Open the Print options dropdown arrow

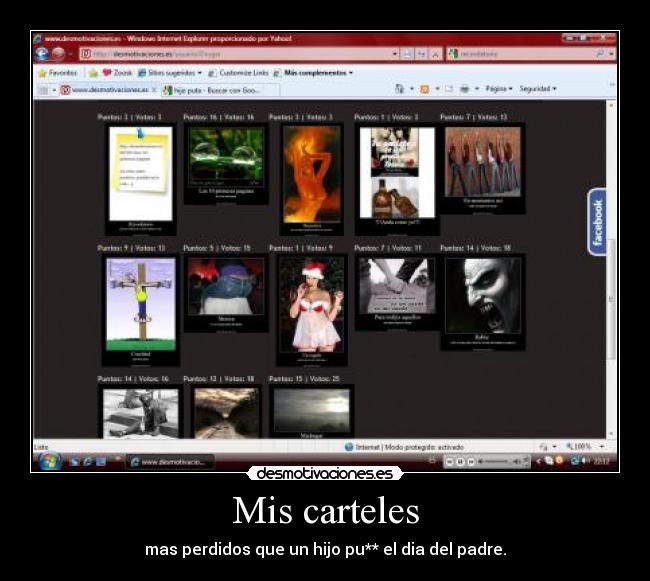pos(477,89)
